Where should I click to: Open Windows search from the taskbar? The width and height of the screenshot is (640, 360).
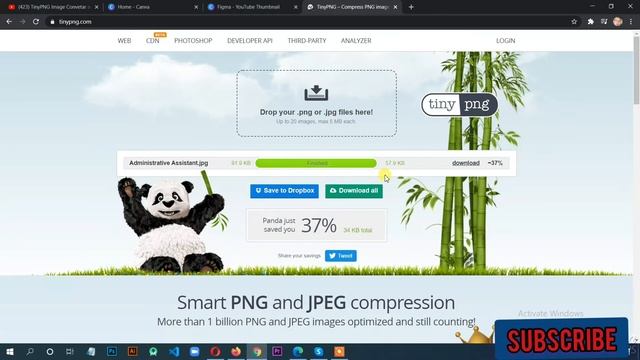click(30, 351)
